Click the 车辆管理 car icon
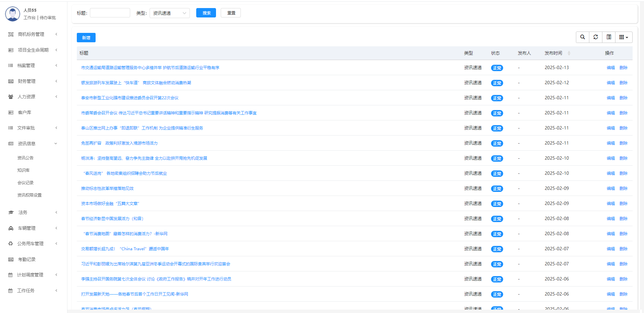The width and height of the screenshot is (644, 313). [11, 228]
